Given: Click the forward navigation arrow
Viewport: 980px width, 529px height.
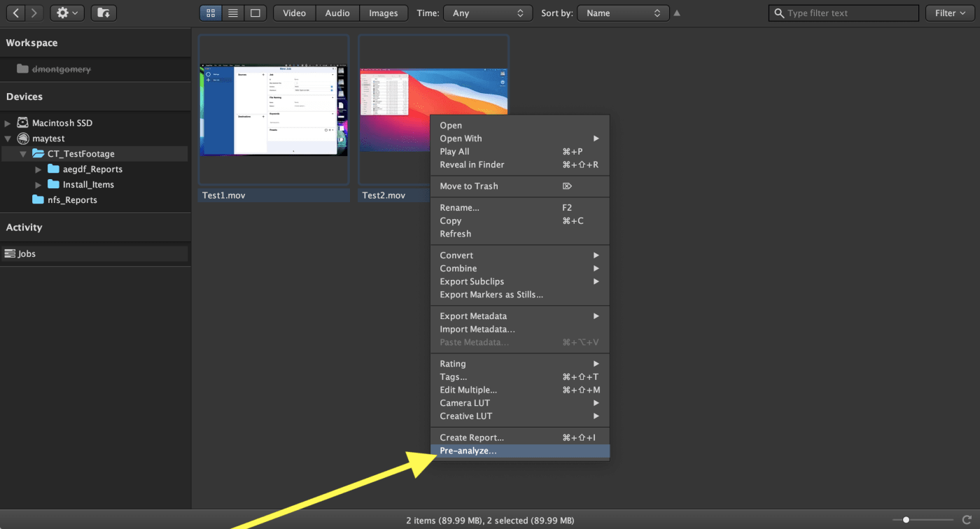Looking at the screenshot, I should pos(34,13).
